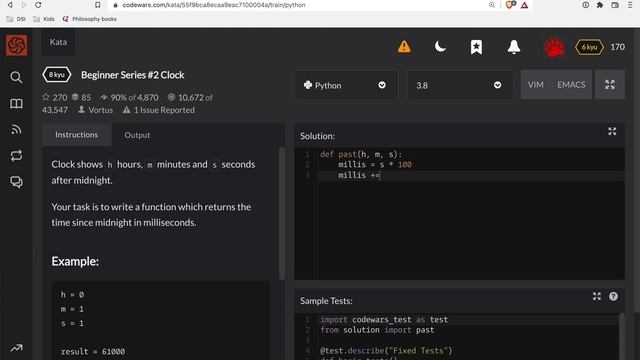
Task: Open the 3.8 version dropdown
Action: [x=460, y=85]
